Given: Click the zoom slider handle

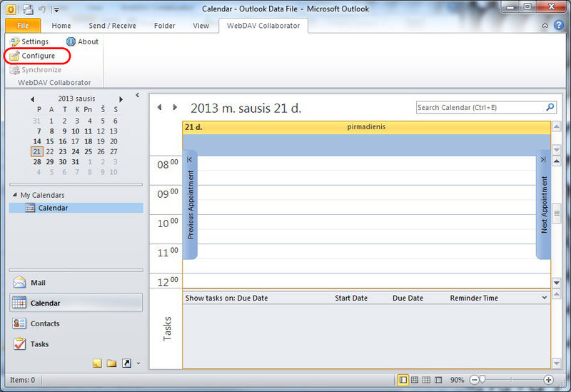Looking at the screenshot, I should coord(482,380).
